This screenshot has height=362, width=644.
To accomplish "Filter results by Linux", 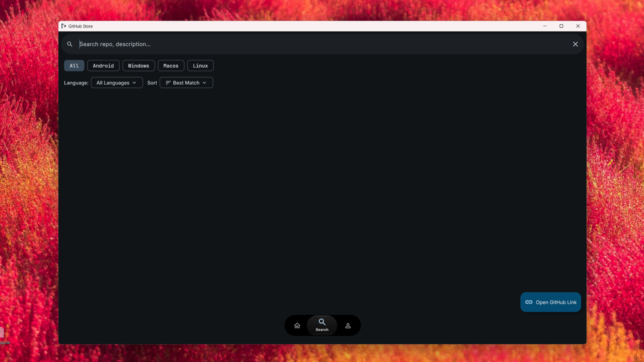I will (x=200, y=66).
